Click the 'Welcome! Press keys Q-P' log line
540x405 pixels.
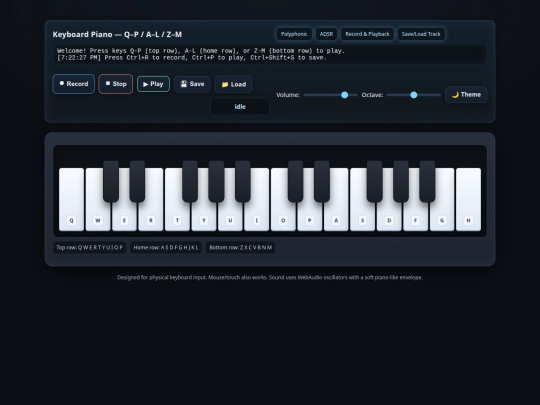(x=201, y=51)
